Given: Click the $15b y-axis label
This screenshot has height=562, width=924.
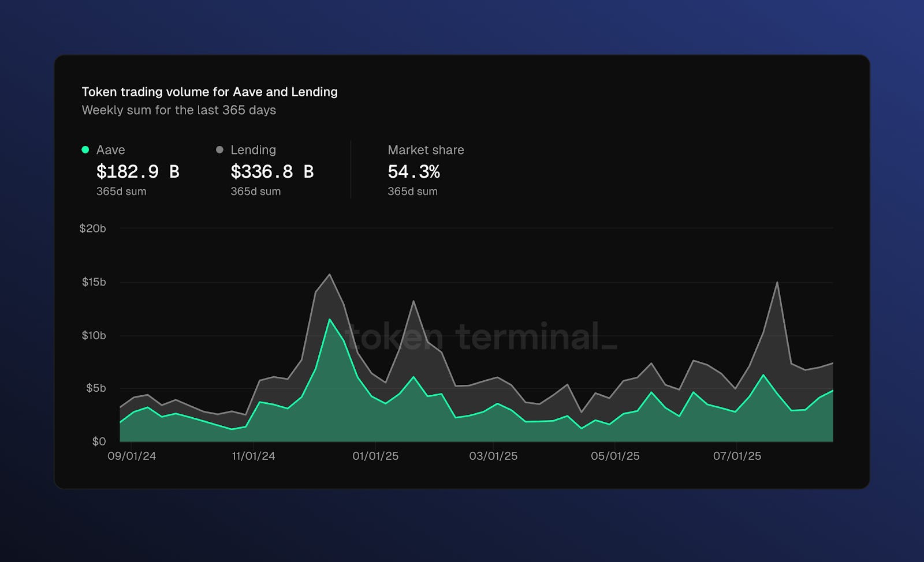Looking at the screenshot, I should click(x=94, y=282).
